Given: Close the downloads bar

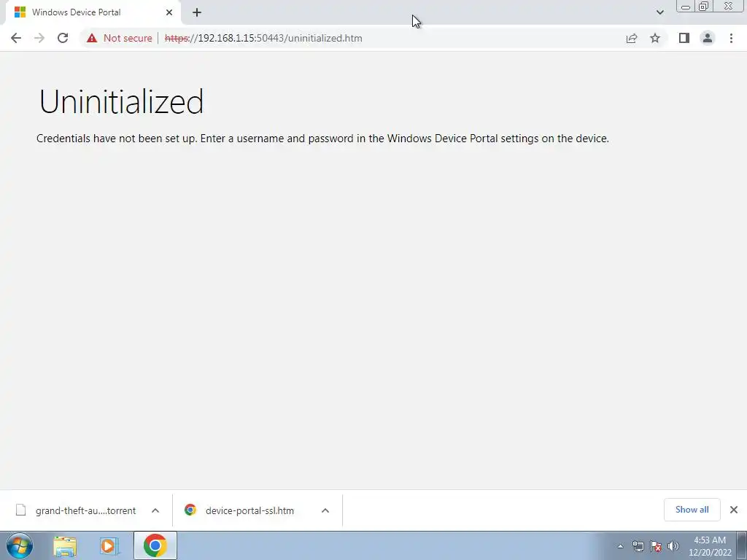Looking at the screenshot, I should tap(734, 510).
